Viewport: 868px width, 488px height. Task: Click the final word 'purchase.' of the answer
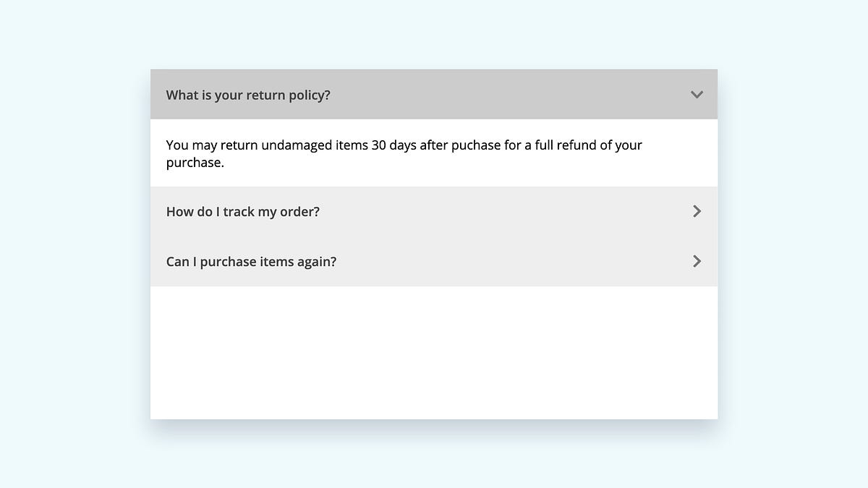click(x=195, y=163)
